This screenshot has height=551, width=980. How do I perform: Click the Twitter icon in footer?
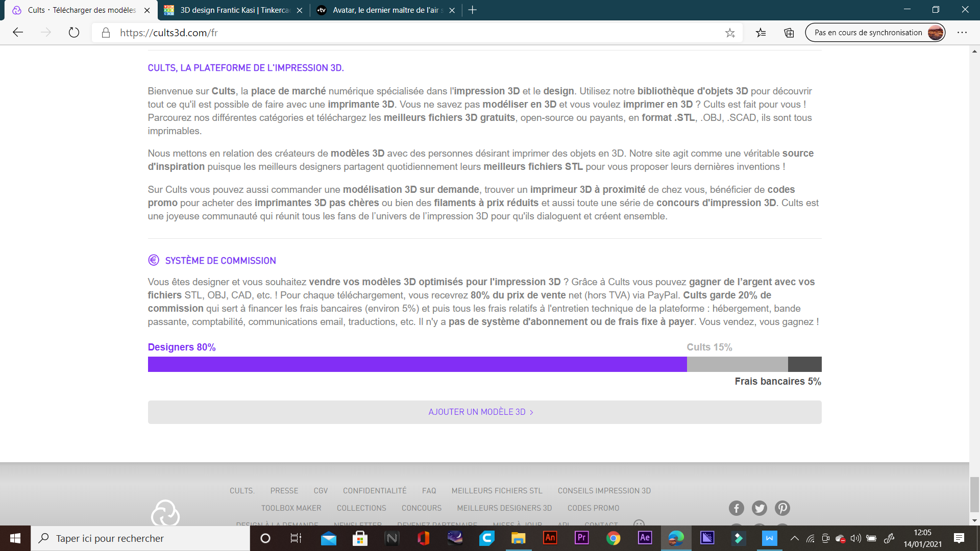[x=759, y=508]
